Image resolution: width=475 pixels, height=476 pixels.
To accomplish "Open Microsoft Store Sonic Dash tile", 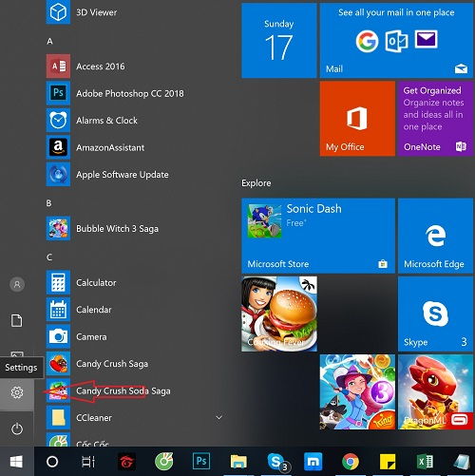I will pyautogui.click(x=318, y=236).
